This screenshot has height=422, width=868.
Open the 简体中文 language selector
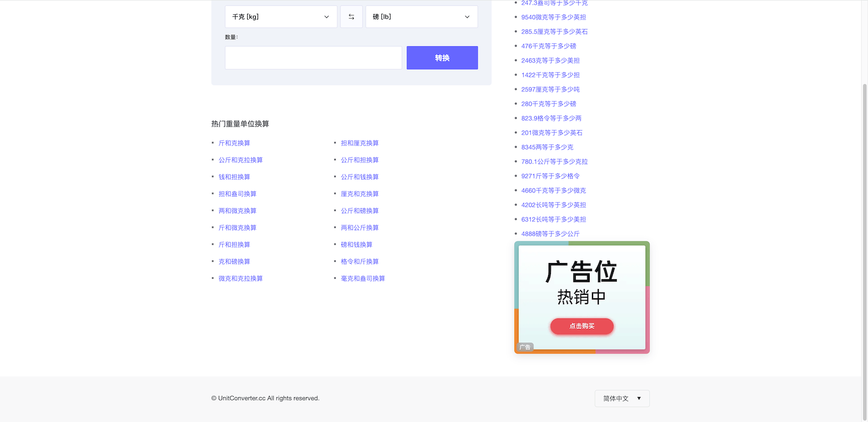622,398
